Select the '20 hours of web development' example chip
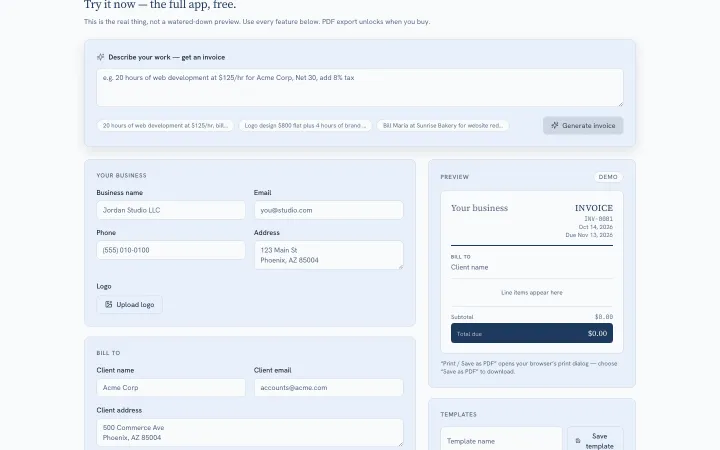720x450 pixels. tap(165, 125)
